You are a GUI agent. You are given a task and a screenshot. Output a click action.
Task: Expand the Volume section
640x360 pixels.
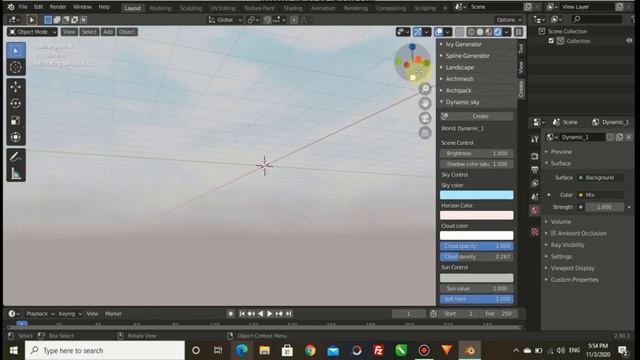click(x=561, y=222)
